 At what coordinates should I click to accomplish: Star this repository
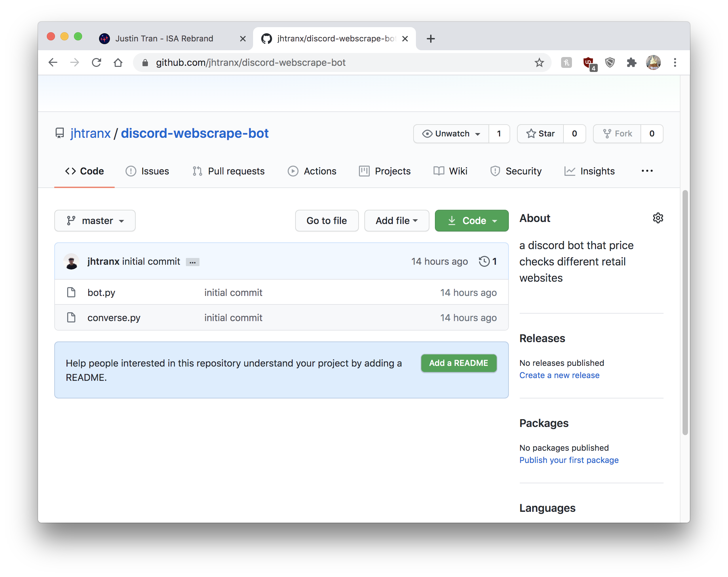coord(540,134)
